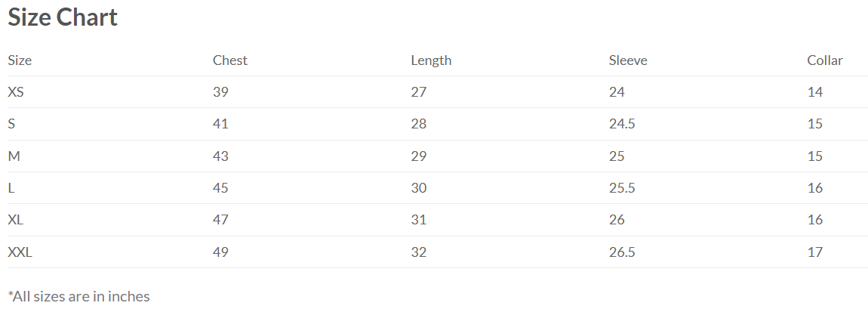The image size is (868, 309).
Task: Click chest value 39 in XS row
Action: [220, 92]
